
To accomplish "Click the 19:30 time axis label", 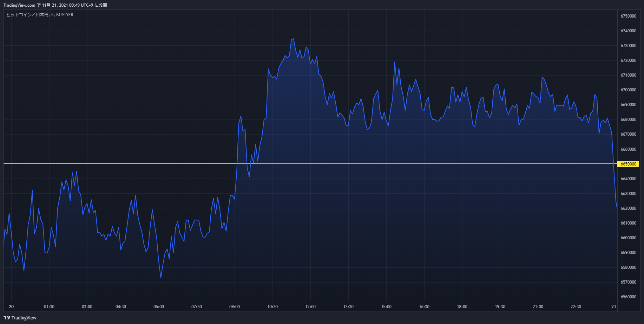I will 500,307.
